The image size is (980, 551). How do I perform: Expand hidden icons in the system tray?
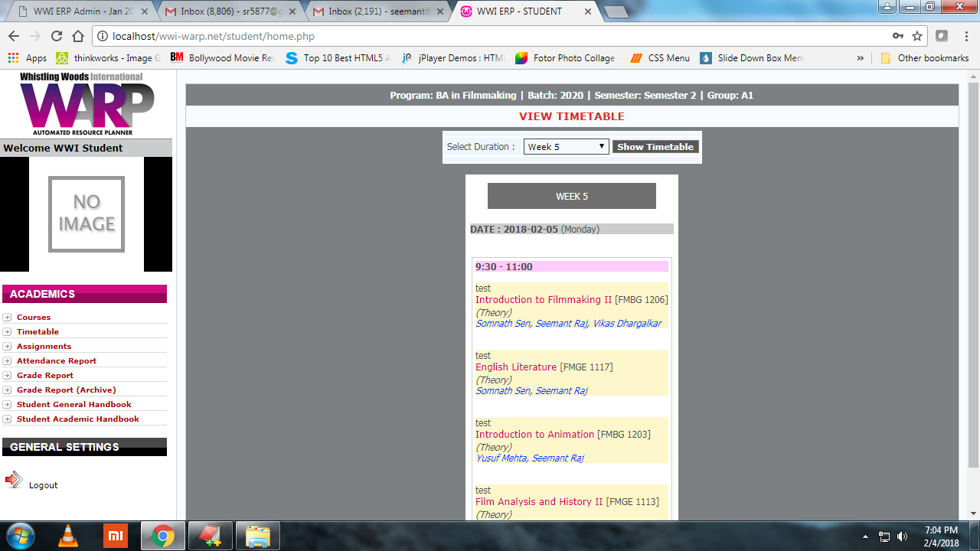pos(864,536)
